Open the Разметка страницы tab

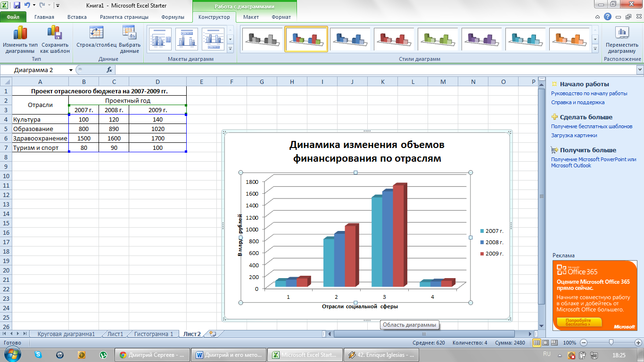click(x=124, y=17)
